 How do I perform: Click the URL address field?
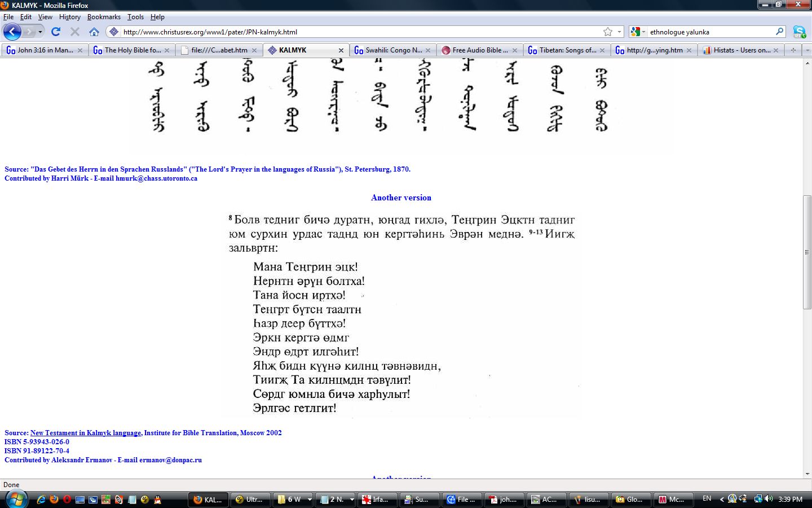click(x=361, y=32)
